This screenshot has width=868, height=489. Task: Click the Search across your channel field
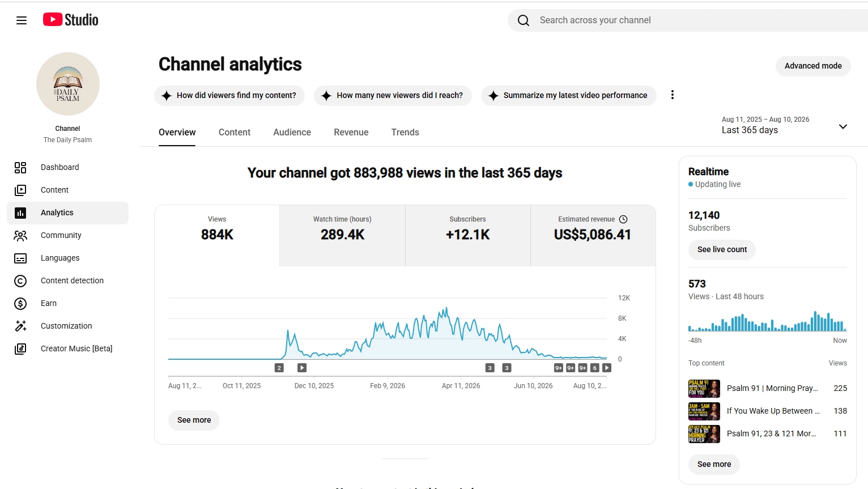[688, 20]
